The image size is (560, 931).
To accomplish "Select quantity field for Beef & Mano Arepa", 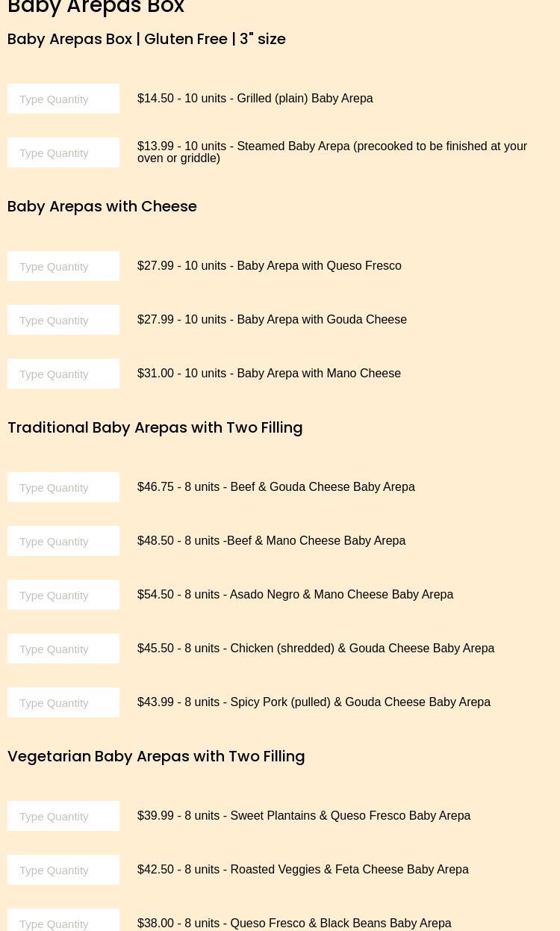I will click(63, 541).
